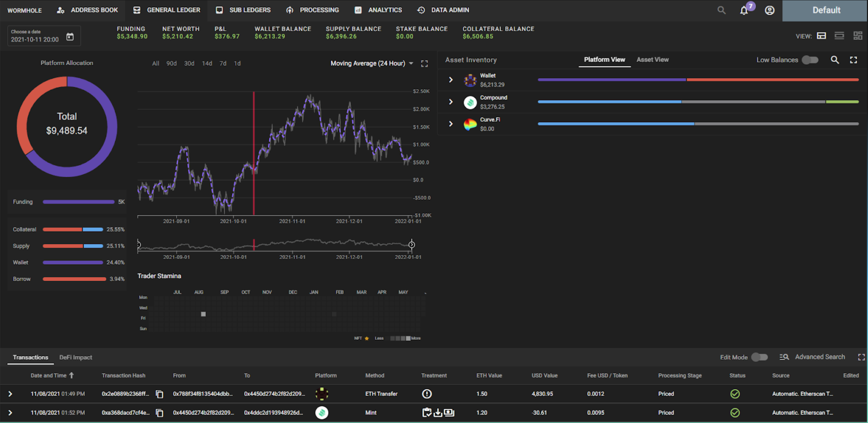Click the highlighted Trader Stamina heatmap cell
868x423 pixels.
pyautogui.click(x=203, y=314)
